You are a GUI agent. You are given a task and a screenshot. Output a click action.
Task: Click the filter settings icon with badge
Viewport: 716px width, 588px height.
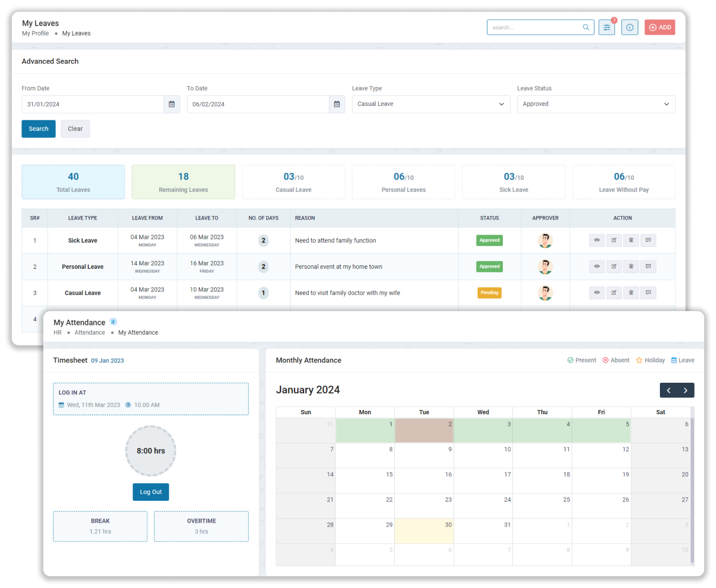pyautogui.click(x=606, y=27)
